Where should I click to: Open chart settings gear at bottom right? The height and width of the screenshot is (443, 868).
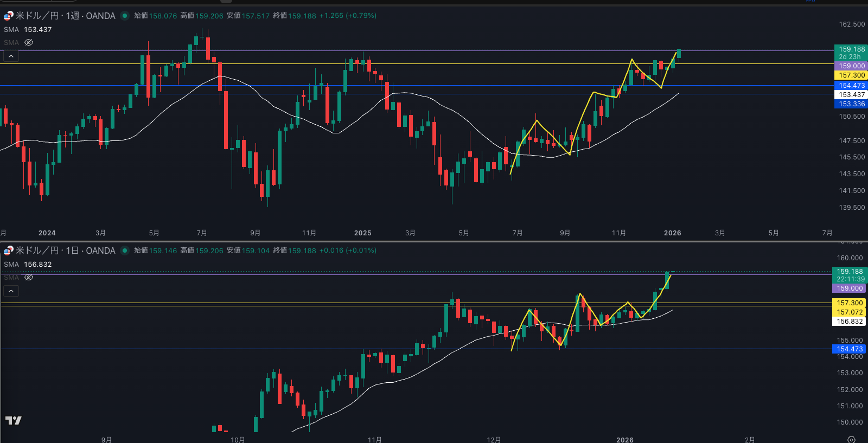pyautogui.click(x=851, y=439)
